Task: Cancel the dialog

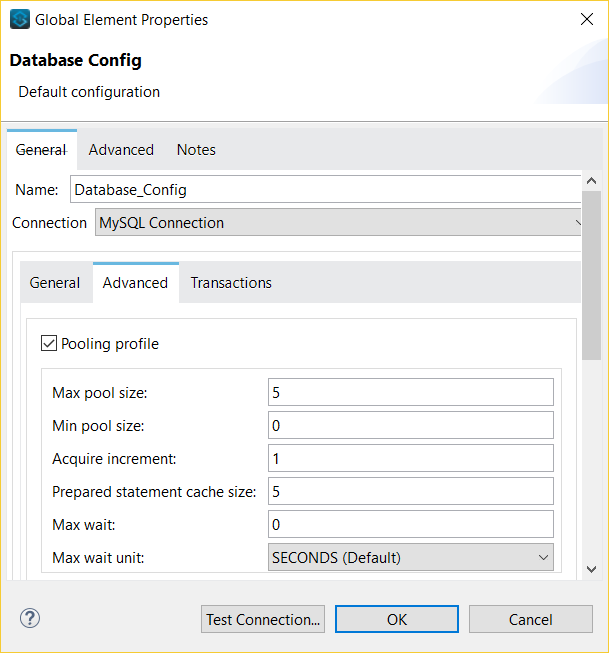Action: pos(530,619)
